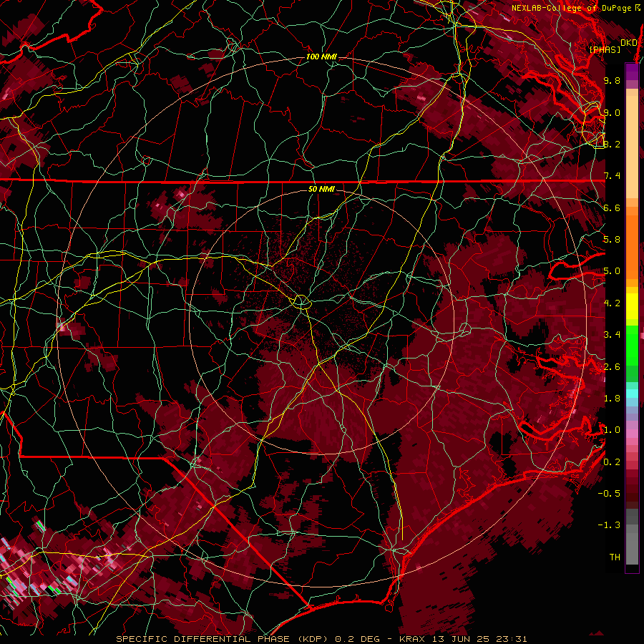Select the gray segment beside TH label
The height and width of the screenshot is (644, 644).
(632, 548)
